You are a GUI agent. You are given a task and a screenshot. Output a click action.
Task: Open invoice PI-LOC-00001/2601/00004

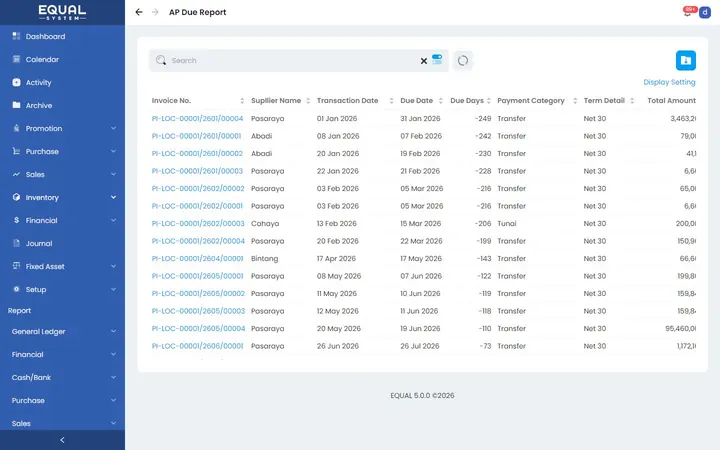(x=197, y=118)
